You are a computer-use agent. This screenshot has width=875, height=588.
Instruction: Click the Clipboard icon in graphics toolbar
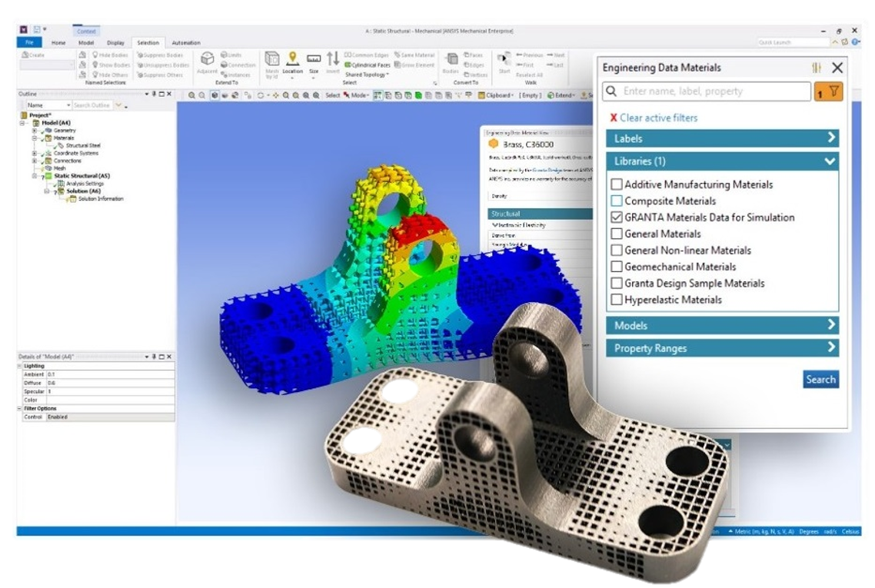[481, 95]
